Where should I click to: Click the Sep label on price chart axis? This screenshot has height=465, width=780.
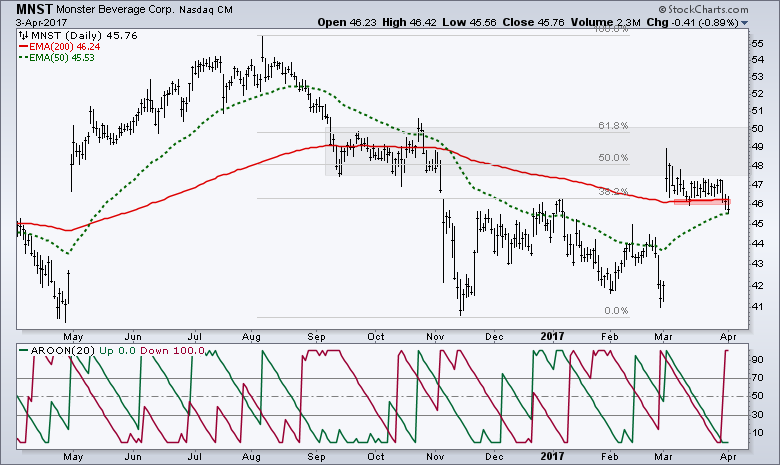316,337
